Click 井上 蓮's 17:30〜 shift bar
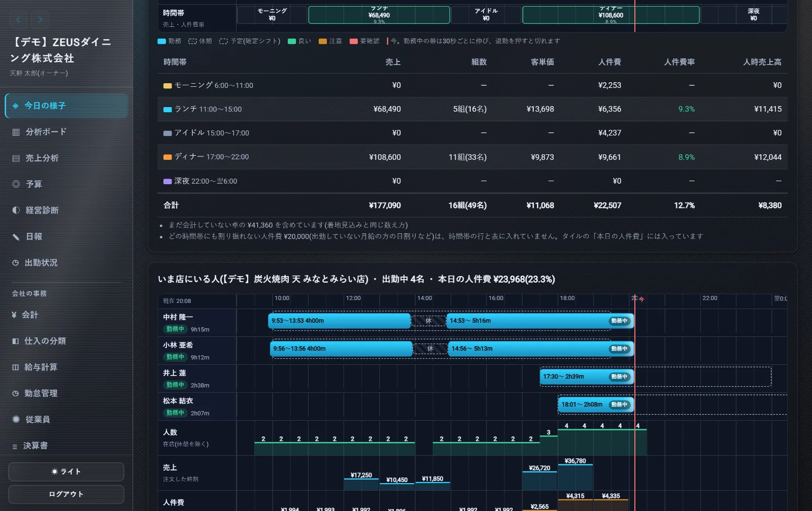Viewport: 812px width, 511px height. point(587,377)
